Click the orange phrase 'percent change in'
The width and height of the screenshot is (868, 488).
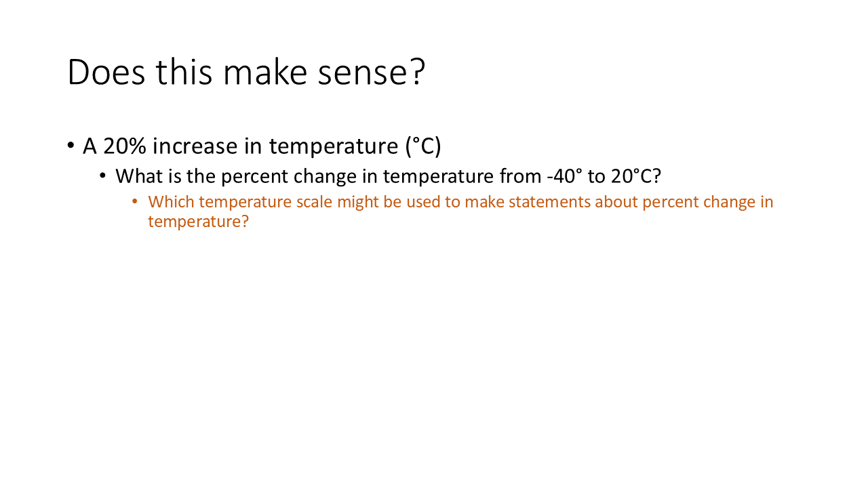click(x=708, y=203)
